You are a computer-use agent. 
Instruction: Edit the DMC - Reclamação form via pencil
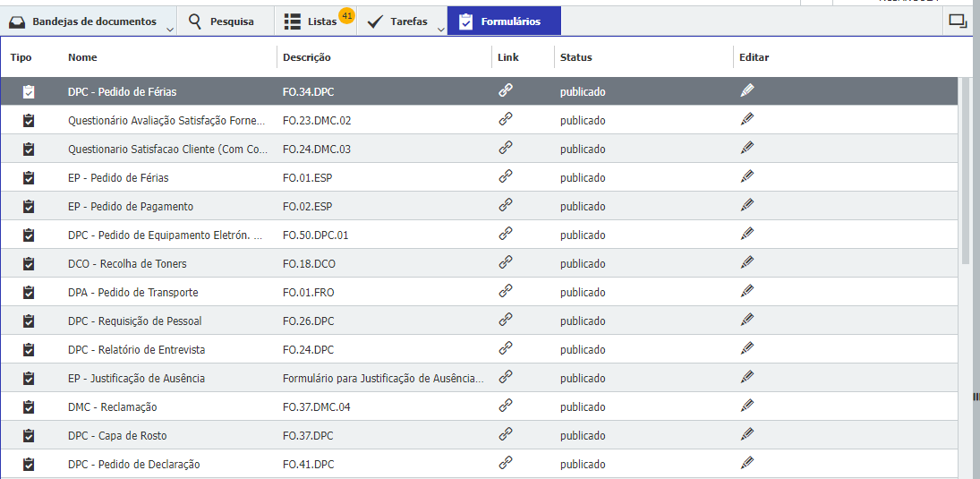click(x=747, y=406)
